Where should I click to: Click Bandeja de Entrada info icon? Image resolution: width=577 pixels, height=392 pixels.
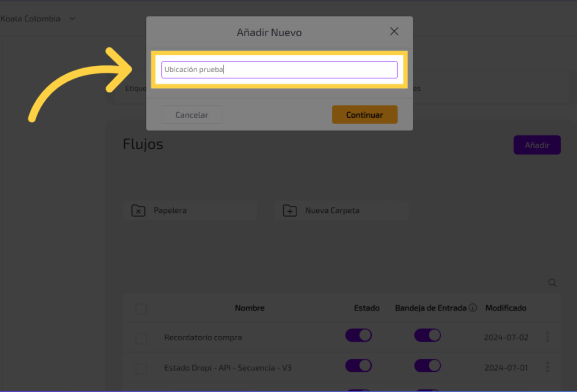click(x=473, y=308)
